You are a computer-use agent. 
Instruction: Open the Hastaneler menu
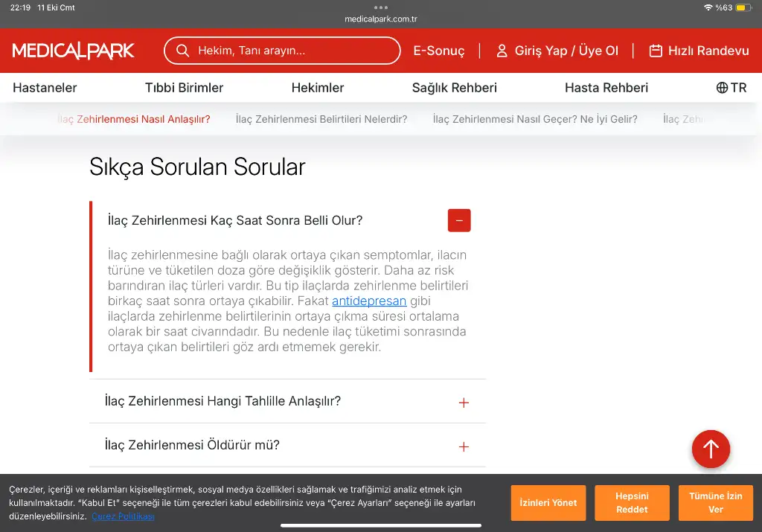pos(45,88)
